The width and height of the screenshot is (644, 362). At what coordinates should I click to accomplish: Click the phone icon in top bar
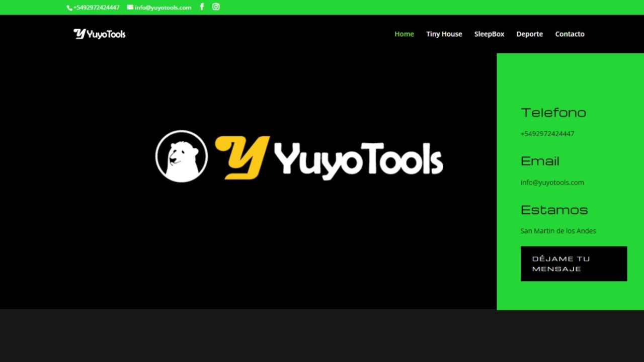(x=69, y=8)
